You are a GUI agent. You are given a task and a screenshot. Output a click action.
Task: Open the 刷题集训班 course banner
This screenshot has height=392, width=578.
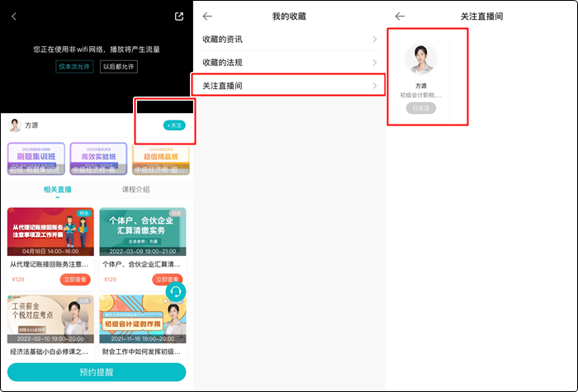(36, 158)
